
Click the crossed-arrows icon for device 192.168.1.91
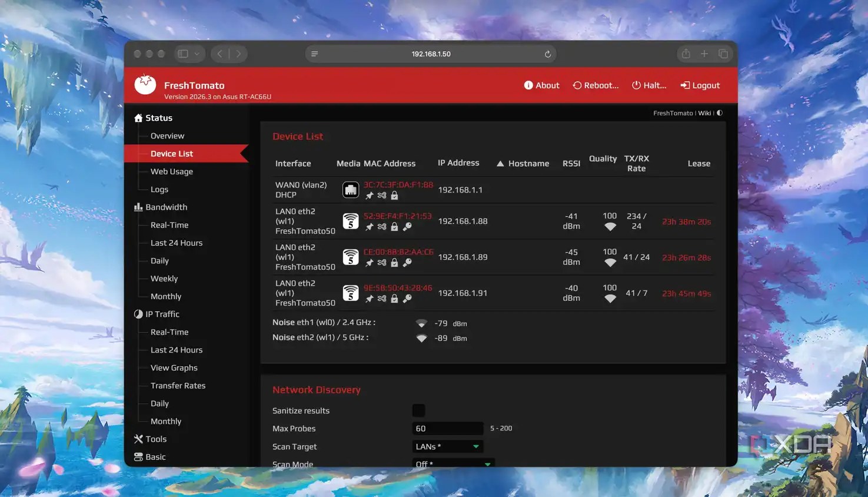point(382,299)
